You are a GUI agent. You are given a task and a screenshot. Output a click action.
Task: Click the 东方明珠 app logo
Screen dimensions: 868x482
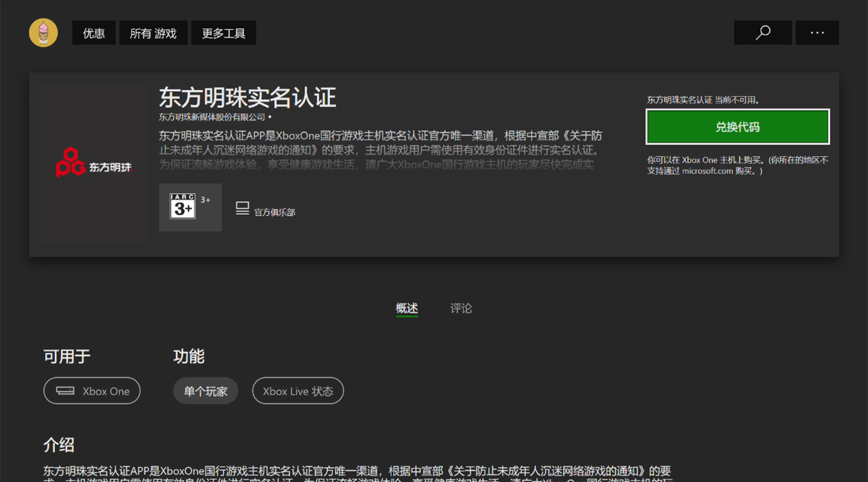point(94,164)
